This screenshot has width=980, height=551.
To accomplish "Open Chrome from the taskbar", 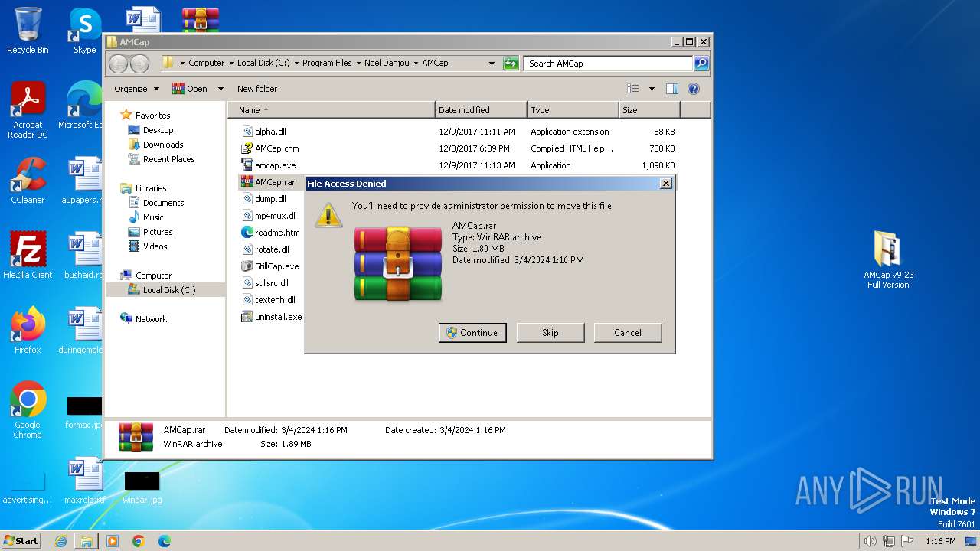I will 139,541.
